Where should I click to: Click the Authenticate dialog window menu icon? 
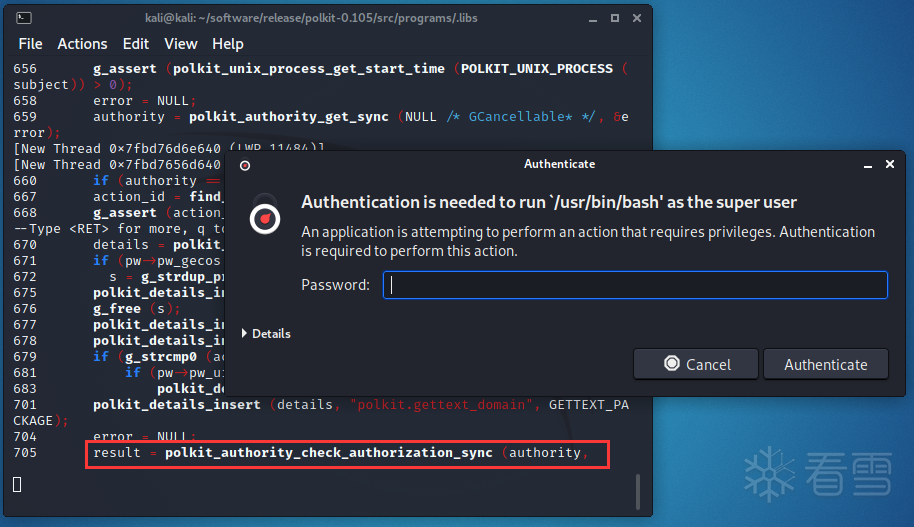(245, 166)
